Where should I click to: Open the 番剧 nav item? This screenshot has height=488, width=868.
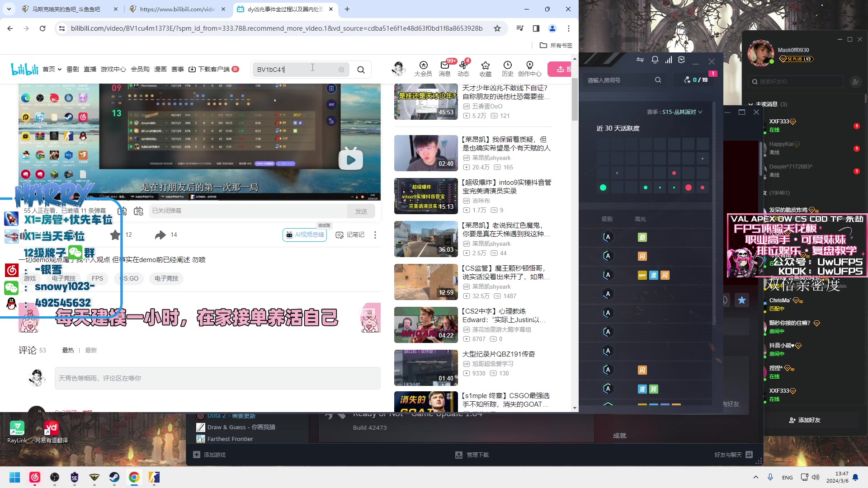point(73,69)
